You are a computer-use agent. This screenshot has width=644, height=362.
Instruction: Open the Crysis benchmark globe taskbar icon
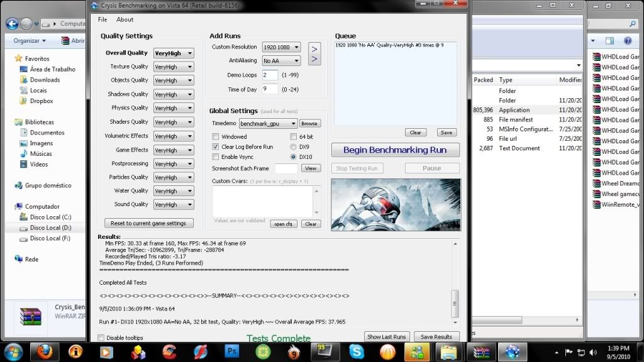coord(512,352)
